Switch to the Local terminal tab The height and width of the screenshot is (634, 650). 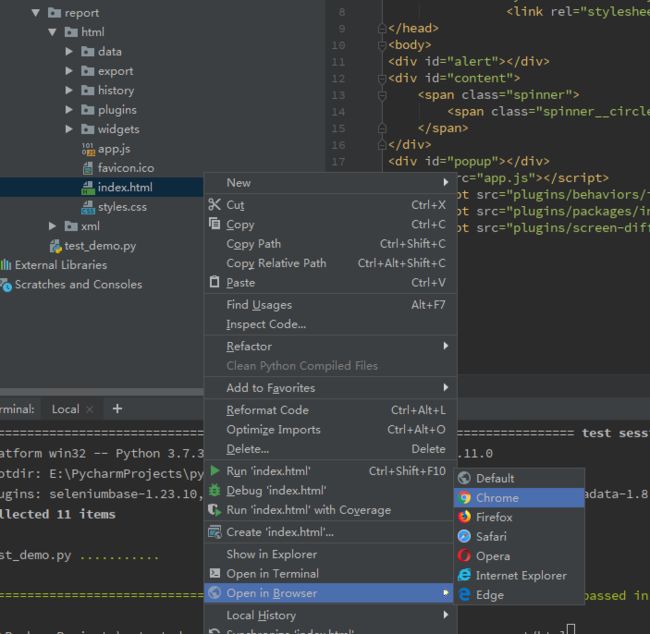click(65, 409)
